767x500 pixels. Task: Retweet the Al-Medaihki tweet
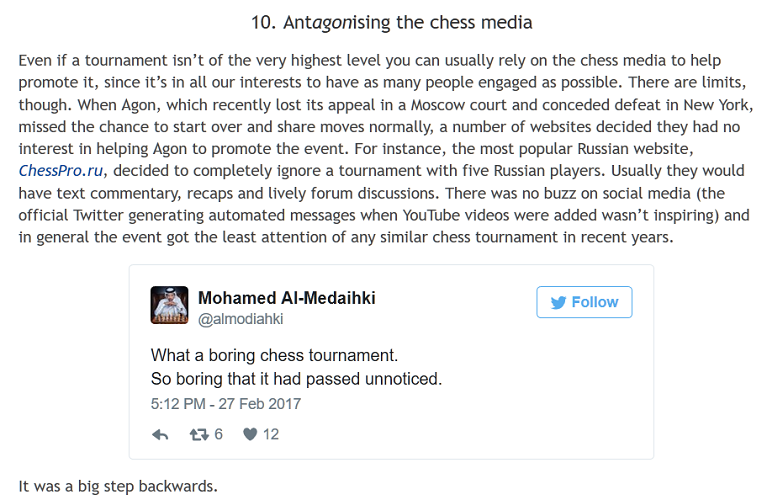[199, 434]
